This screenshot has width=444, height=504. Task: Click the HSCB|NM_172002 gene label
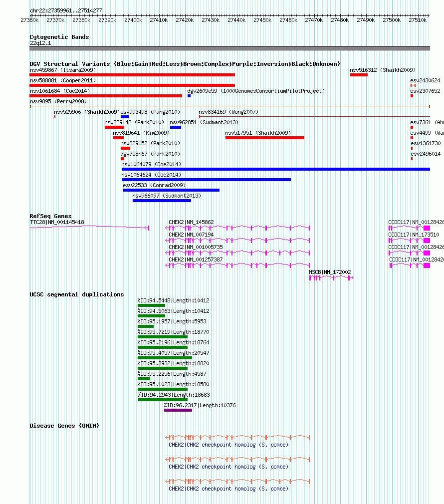tap(330, 272)
